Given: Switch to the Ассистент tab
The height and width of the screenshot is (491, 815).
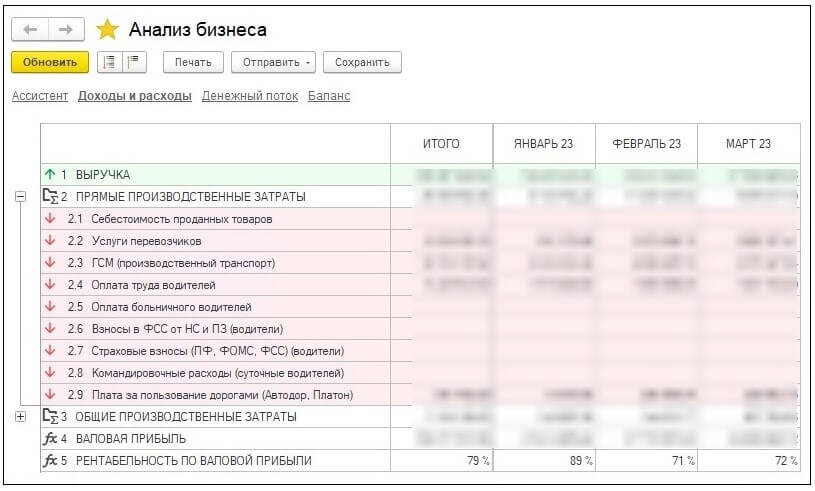Looking at the screenshot, I should point(40,96).
